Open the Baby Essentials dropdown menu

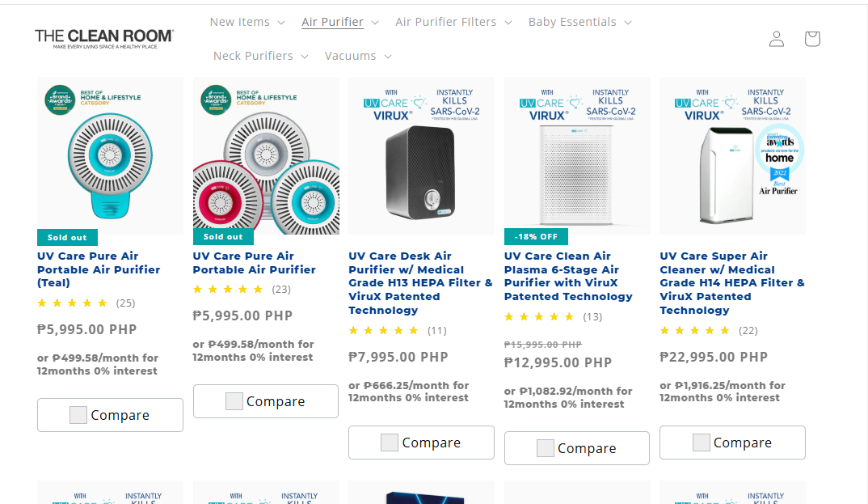point(579,22)
